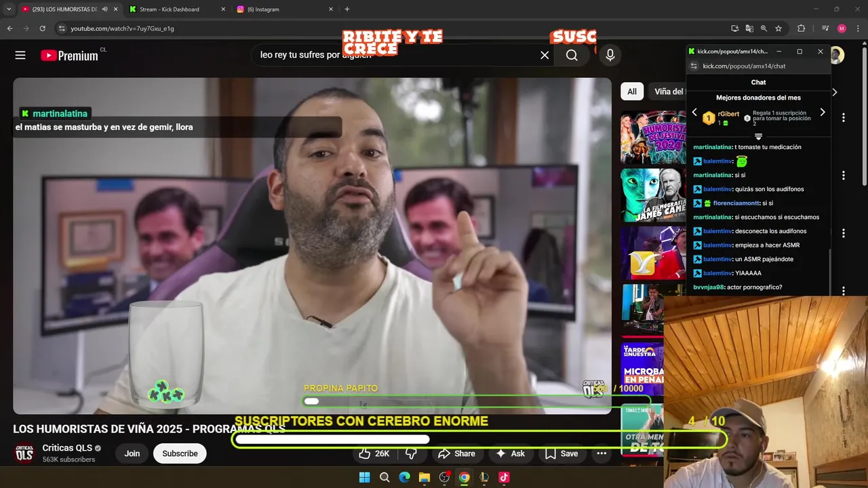The width and height of the screenshot is (868, 488).
Task: Translate this page via address bar icon
Action: point(749,28)
